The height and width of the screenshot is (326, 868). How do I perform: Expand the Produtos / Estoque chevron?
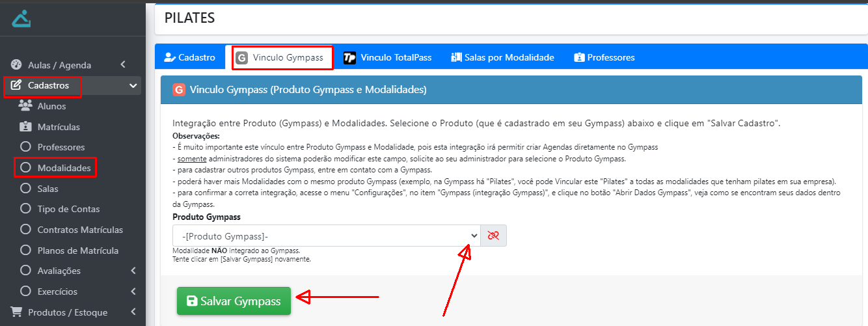click(133, 312)
